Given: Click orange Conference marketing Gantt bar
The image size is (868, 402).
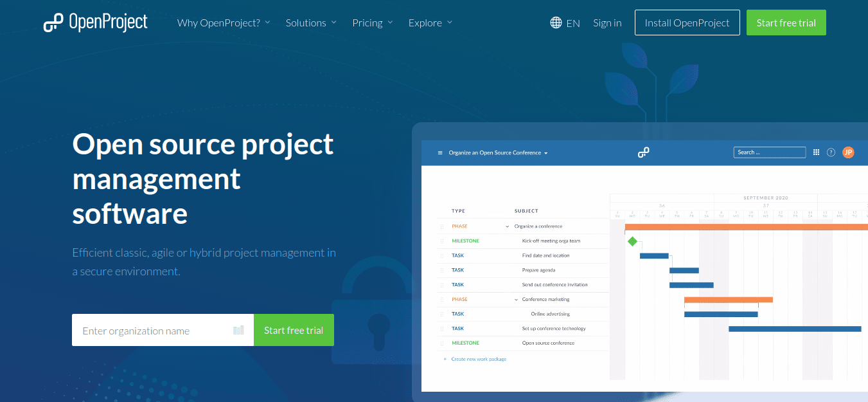Looking at the screenshot, I should click(728, 300).
